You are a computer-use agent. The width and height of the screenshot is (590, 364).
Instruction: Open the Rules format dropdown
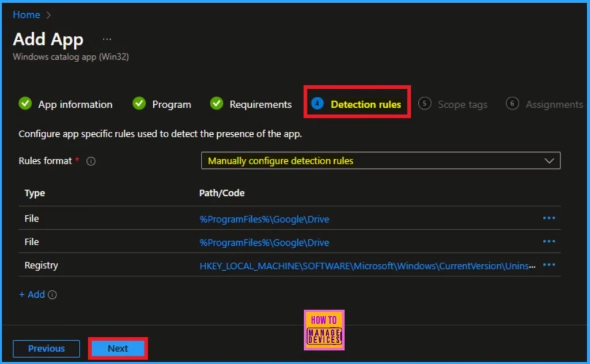click(381, 161)
